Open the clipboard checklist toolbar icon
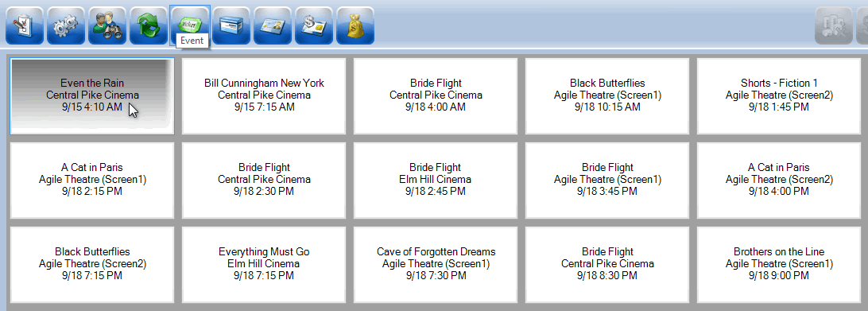Screen dimensions: 868x311 pos(25,25)
